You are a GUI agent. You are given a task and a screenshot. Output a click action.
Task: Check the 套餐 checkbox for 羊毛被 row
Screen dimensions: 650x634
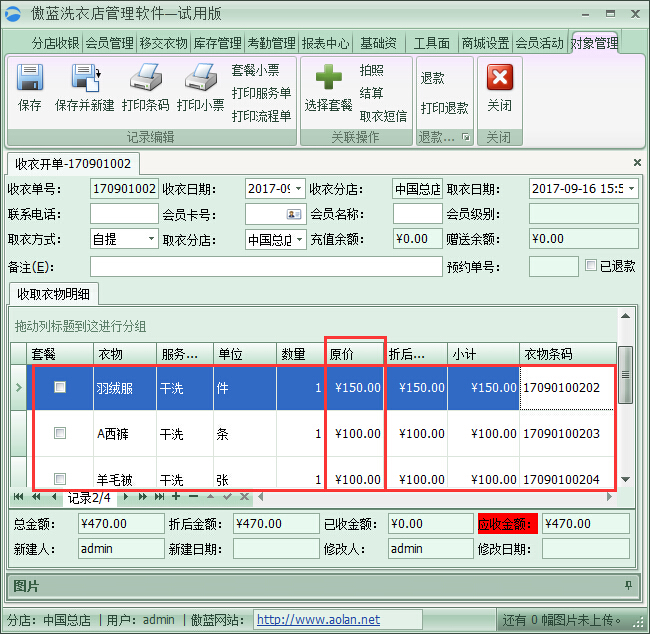coord(60,479)
